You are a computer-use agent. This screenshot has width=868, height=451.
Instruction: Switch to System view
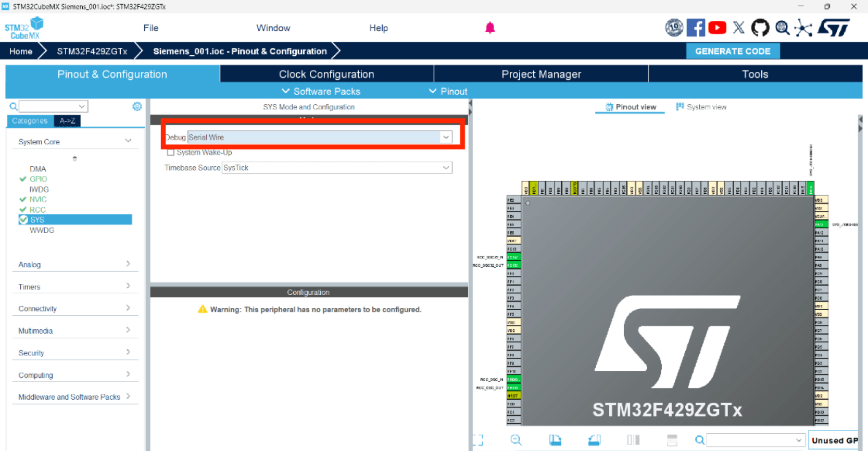pyautogui.click(x=701, y=107)
